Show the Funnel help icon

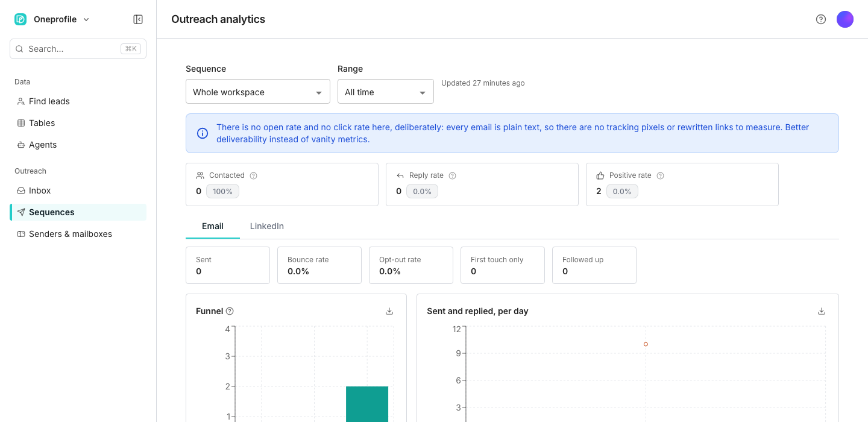point(230,311)
